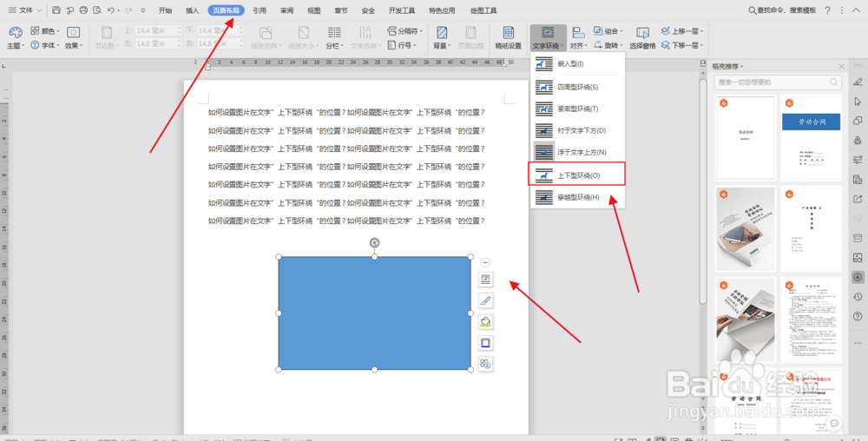Switch to the 引用 tab

pyautogui.click(x=260, y=10)
